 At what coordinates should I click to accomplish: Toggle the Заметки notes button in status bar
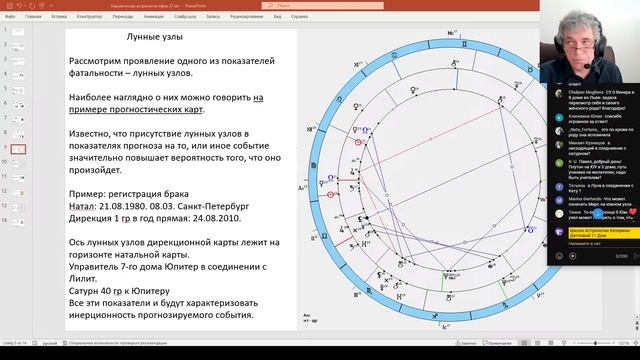click(466, 343)
